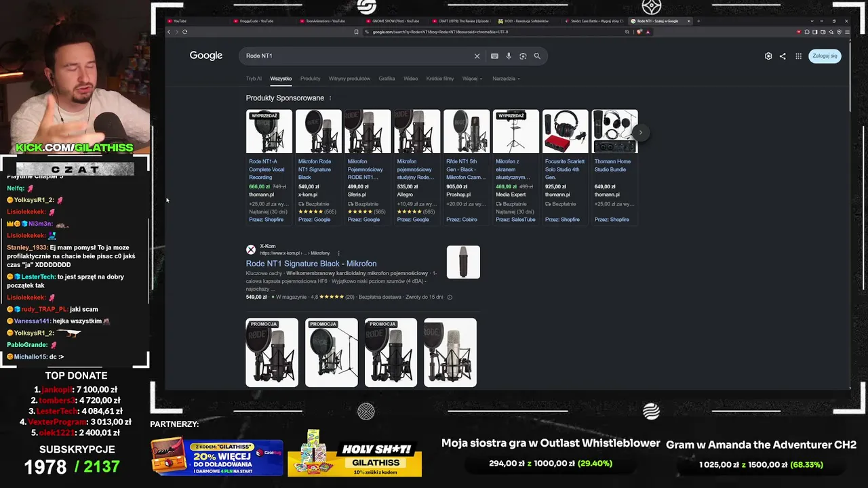Viewport: 868px width, 488px height.
Task: Open the Focusrite Scarlett Solo Studio listing
Action: pos(565,169)
